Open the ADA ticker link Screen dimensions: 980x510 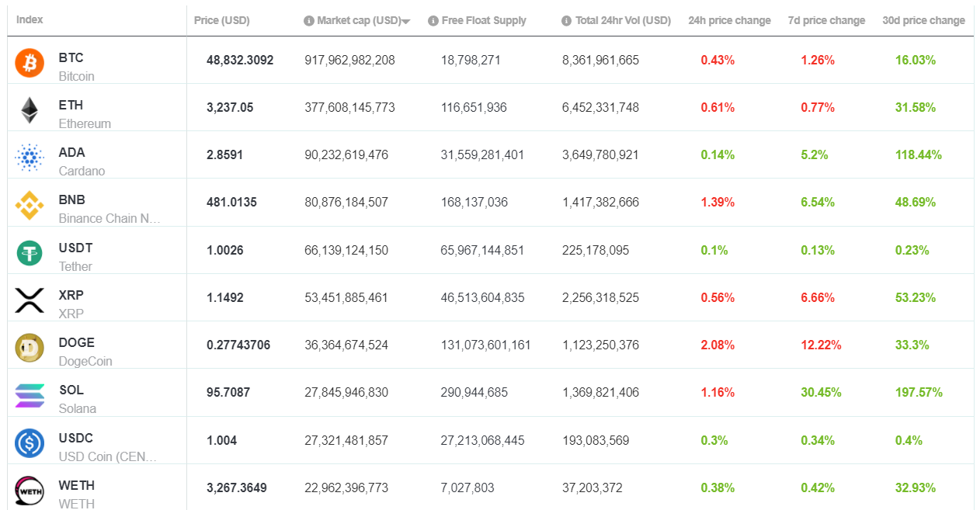coord(72,152)
